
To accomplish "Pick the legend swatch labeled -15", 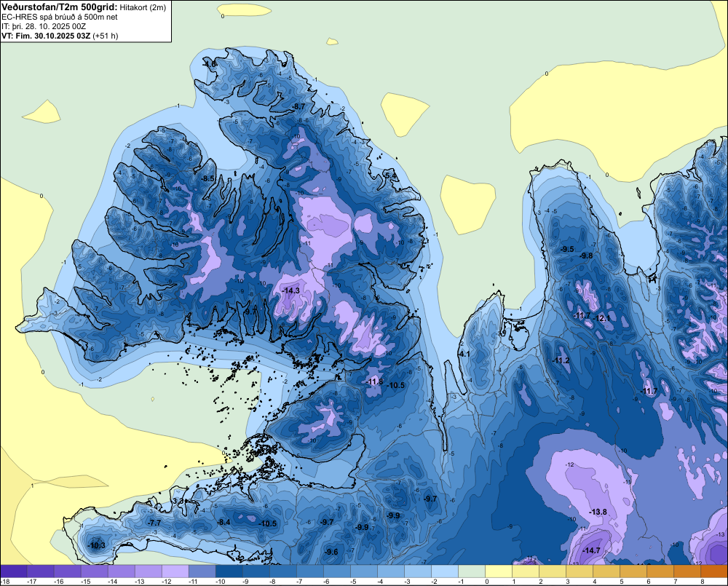I will [x=94, y=571].
